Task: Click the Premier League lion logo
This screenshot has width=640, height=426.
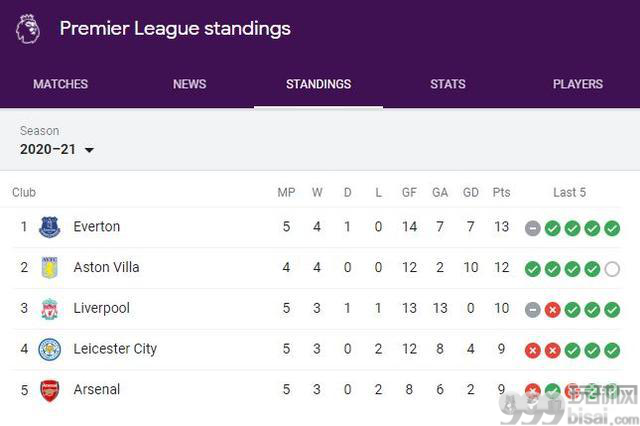Action: 28,29
